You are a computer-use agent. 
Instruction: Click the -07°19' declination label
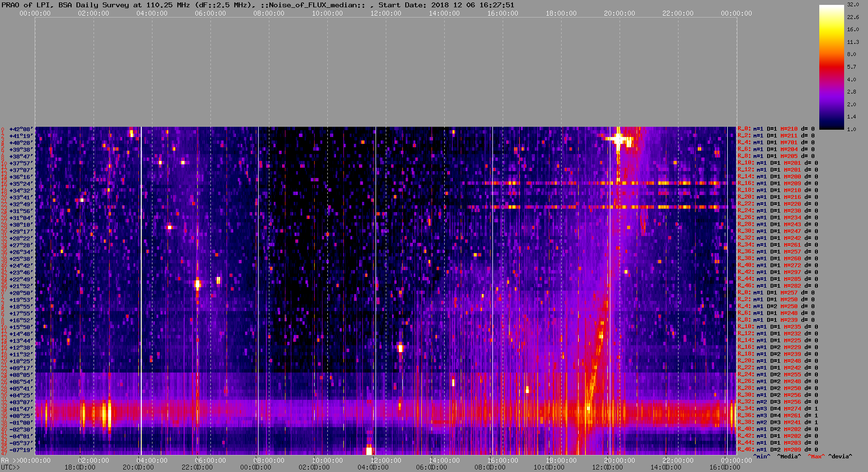[x=21, y=450]
